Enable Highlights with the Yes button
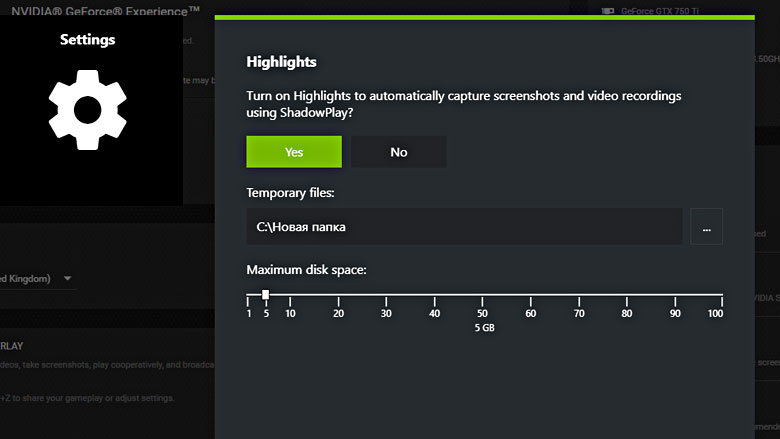The height and width of the screenshot is (439, 780). point(294,152)
